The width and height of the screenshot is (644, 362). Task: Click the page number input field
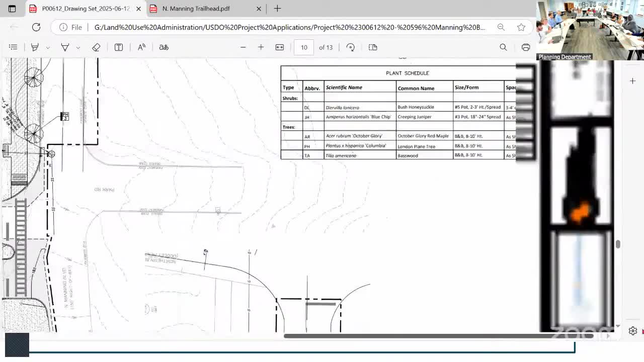304,47
